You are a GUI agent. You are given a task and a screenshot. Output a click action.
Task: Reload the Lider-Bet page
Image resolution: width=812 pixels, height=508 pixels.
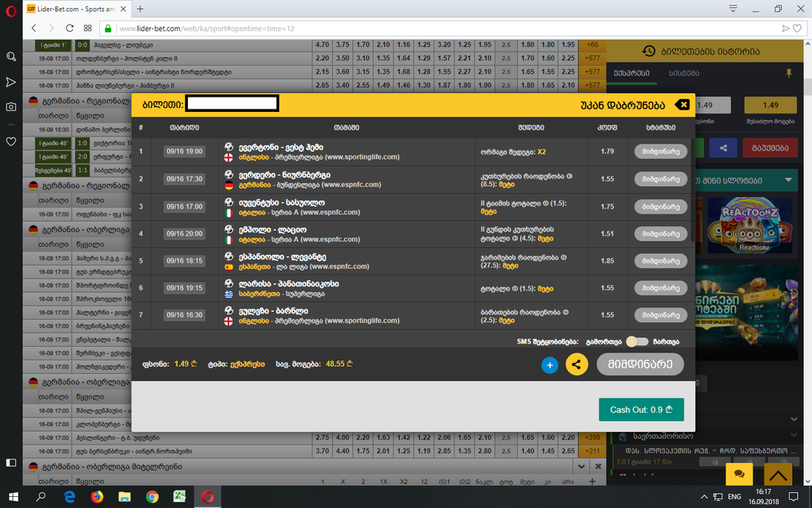click(70, 28)
